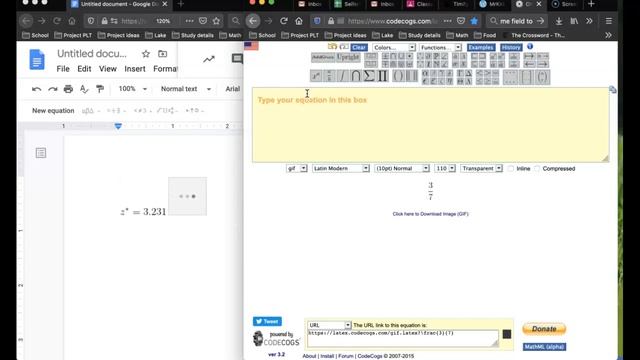Redo the edit in Google Docs
Screen dimensions: 640x360
pos(53,89)
